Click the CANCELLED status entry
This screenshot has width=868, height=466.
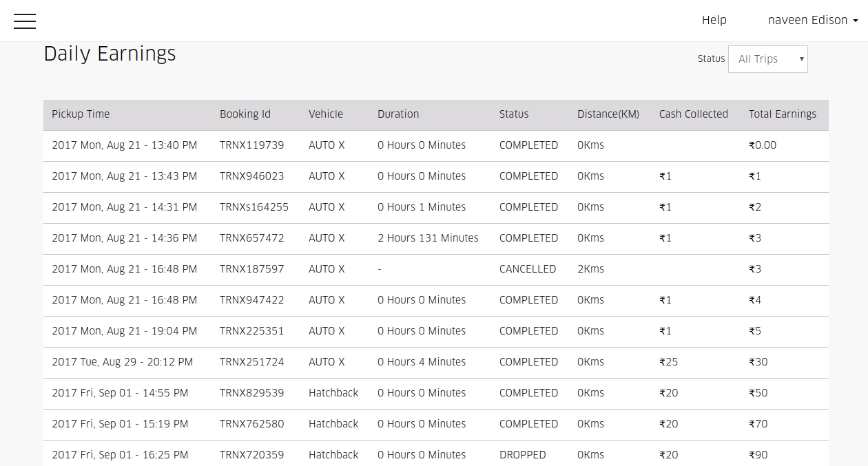point(527,269)
